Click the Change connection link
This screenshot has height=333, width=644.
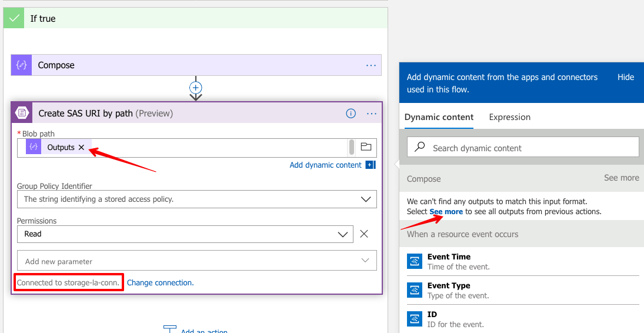point(160,283)
